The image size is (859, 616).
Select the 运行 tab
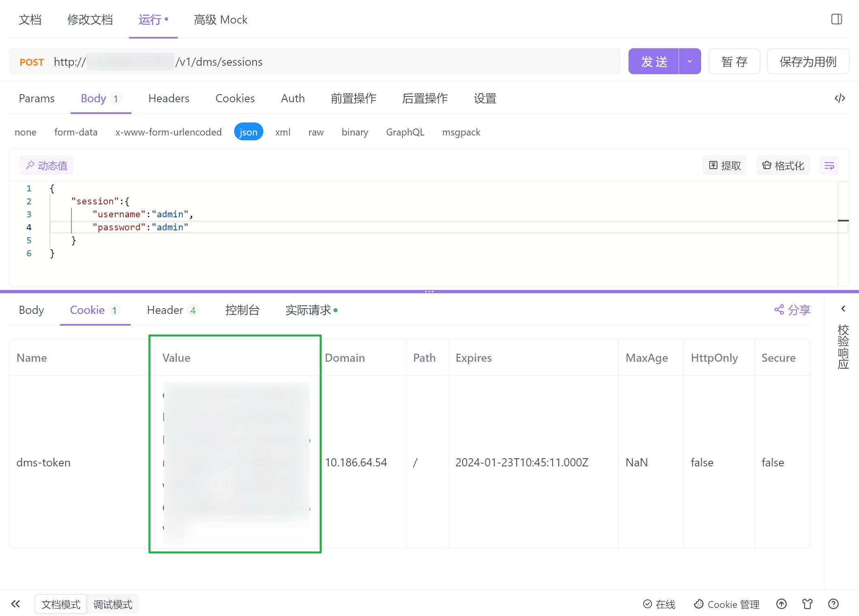[153, 19]
